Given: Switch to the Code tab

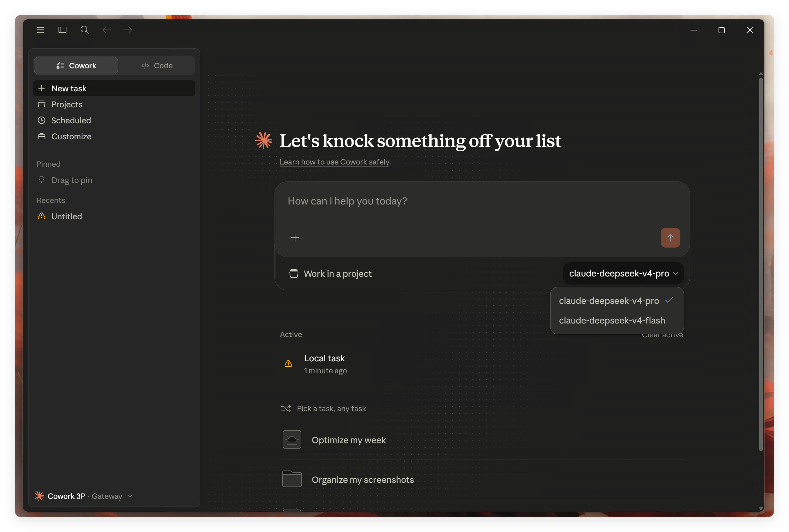Looking at the screenshot, I should click(x=157, y=66).
